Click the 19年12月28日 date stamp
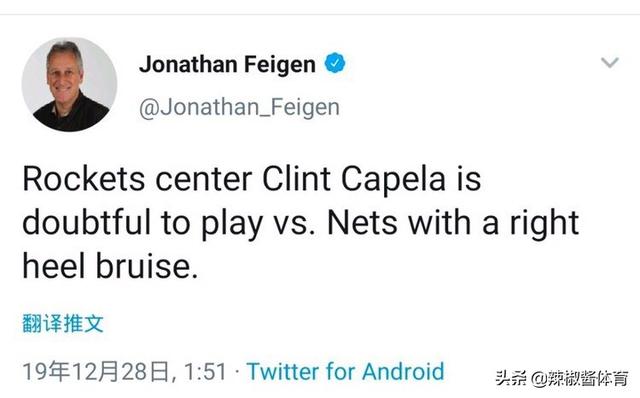Screen dimensions: 640x398 (96, 372)
